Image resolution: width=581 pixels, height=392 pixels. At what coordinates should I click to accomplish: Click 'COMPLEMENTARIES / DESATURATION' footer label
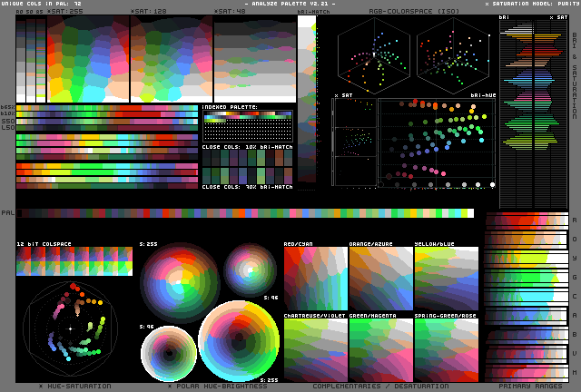[x=380, y=386]
